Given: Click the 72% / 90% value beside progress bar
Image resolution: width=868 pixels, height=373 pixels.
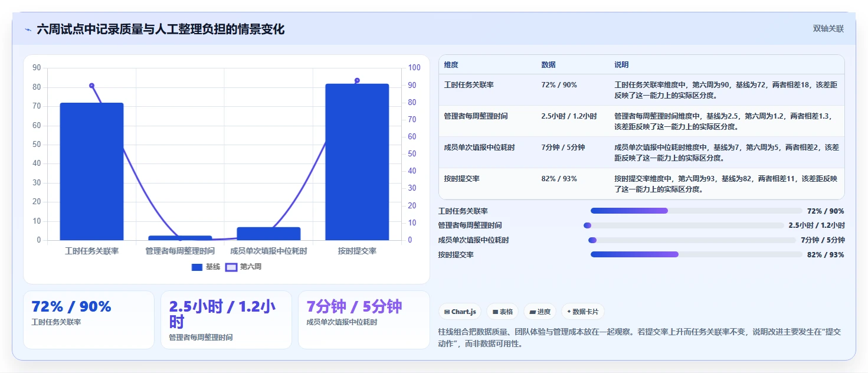Looking at the screenshot, I should (826, 211).
